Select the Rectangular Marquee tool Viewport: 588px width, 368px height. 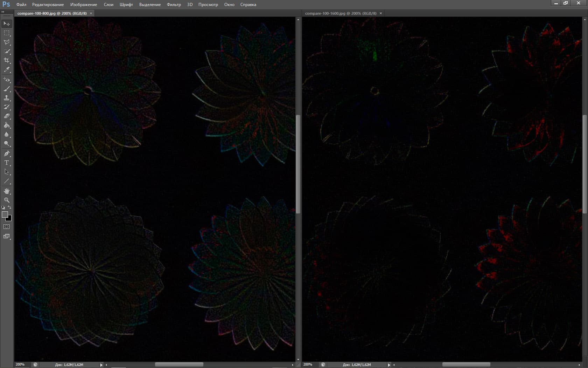(7, 33)
